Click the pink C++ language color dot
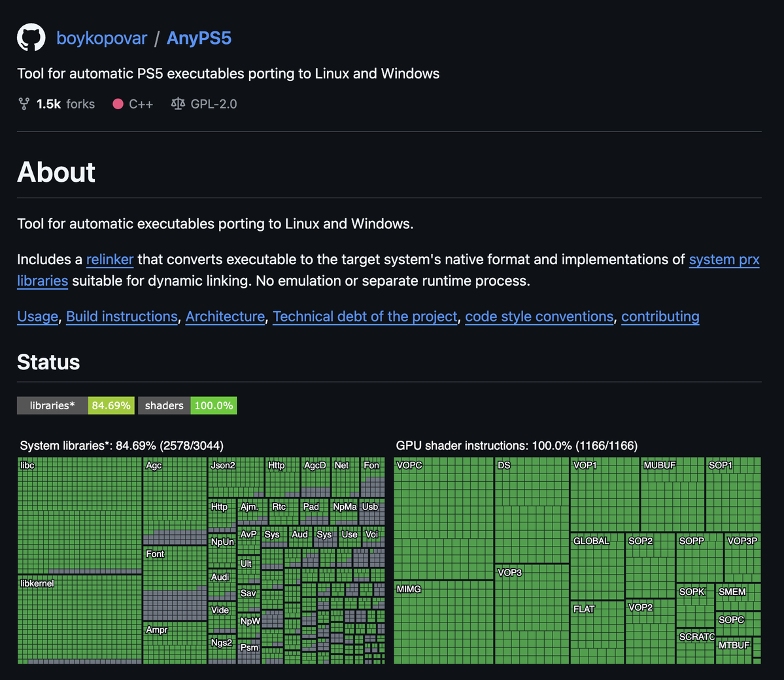This screenshot has width=784, height=680. [118, 104]
